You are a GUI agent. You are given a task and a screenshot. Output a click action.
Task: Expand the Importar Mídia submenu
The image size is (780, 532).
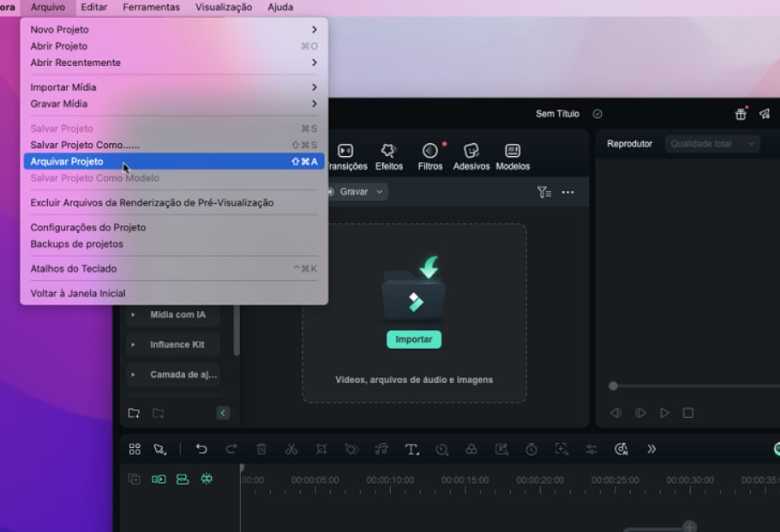tap(174, 87)
